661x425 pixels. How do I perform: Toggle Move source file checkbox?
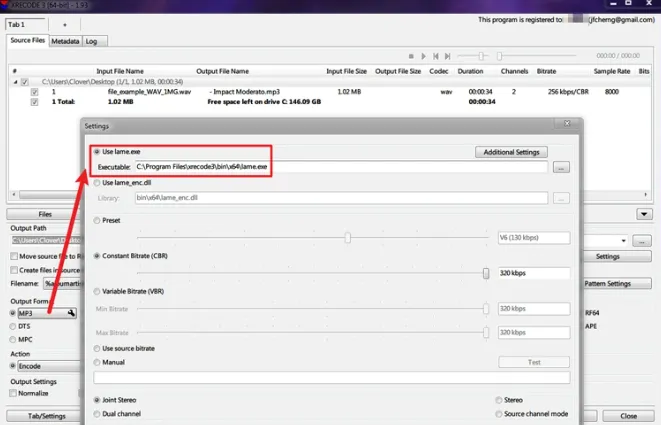tap(14, 256)
